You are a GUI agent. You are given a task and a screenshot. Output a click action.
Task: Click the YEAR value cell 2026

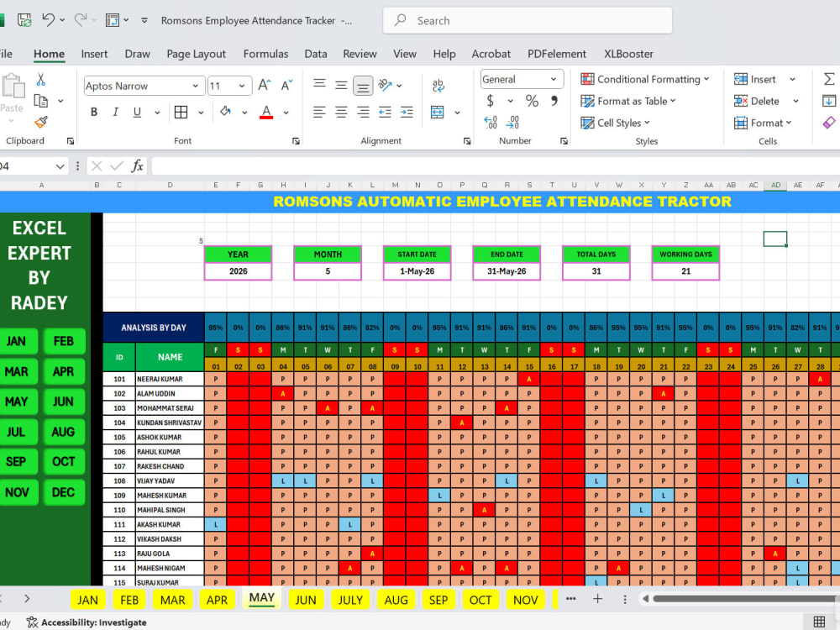coord(239,271)
